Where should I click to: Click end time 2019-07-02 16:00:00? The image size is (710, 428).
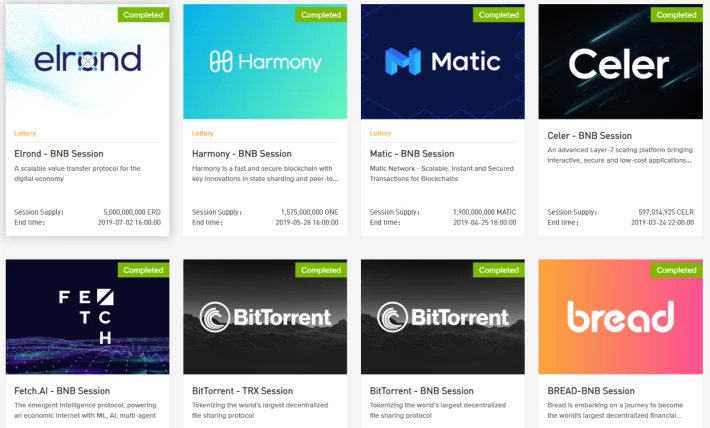129,222
